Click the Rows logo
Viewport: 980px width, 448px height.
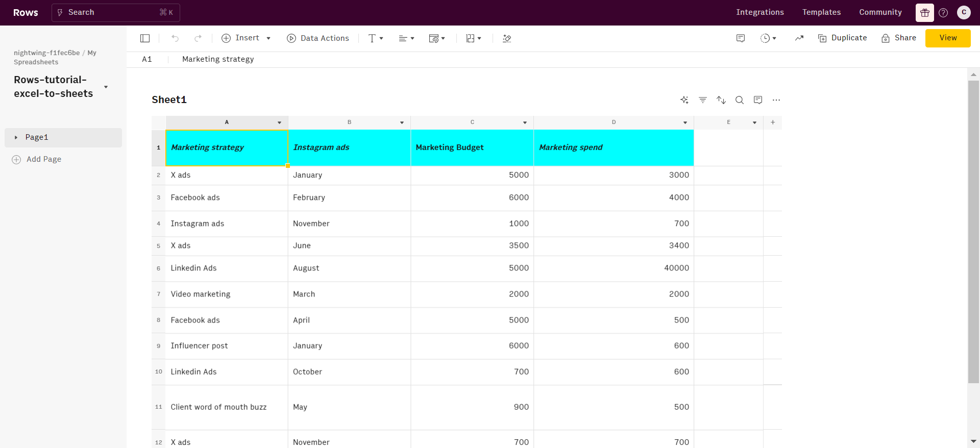(26, 13)
